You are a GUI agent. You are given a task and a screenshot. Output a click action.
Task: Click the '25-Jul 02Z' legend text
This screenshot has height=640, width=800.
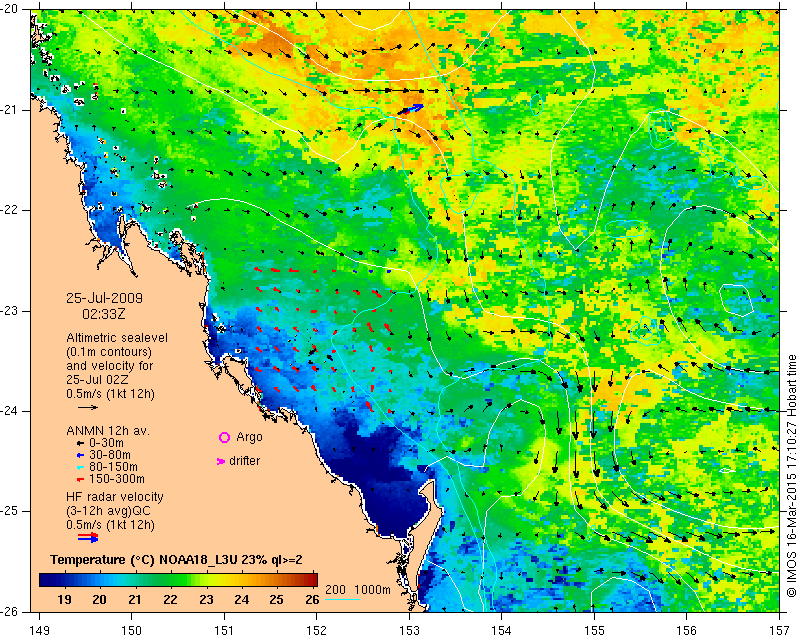tap(97, 380)
